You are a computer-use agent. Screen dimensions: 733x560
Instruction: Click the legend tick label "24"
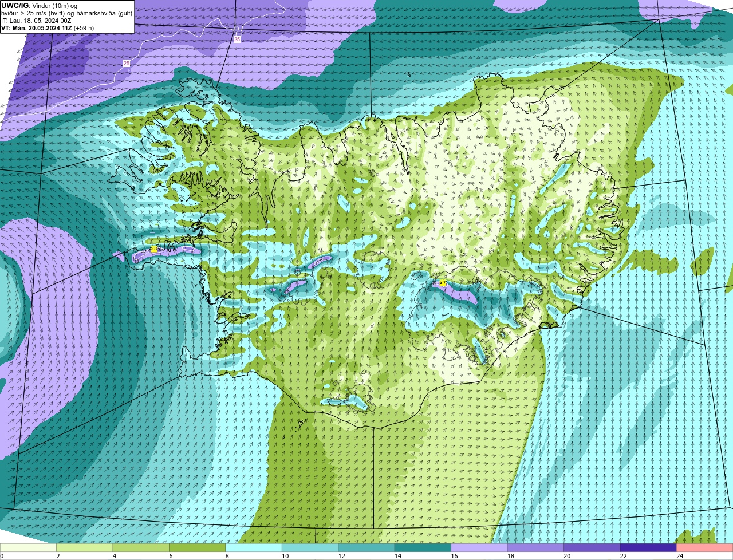679,556
